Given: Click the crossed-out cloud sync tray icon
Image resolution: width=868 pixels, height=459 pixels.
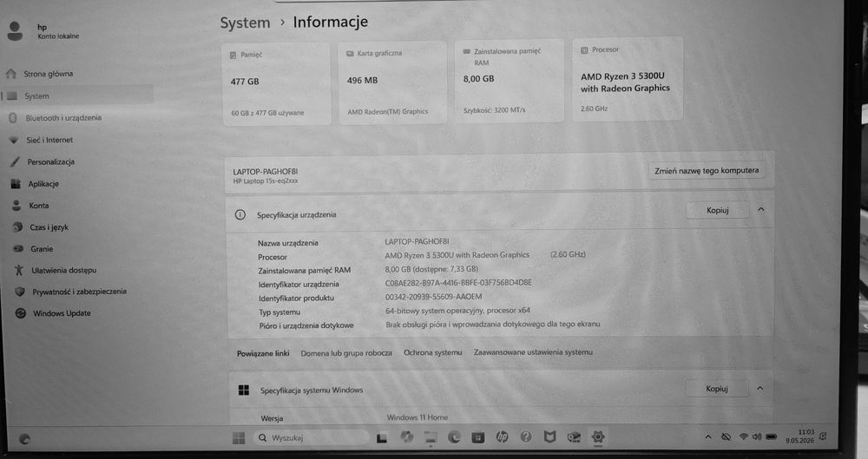Looking at the screenshot, I should [x=726, y=436].
